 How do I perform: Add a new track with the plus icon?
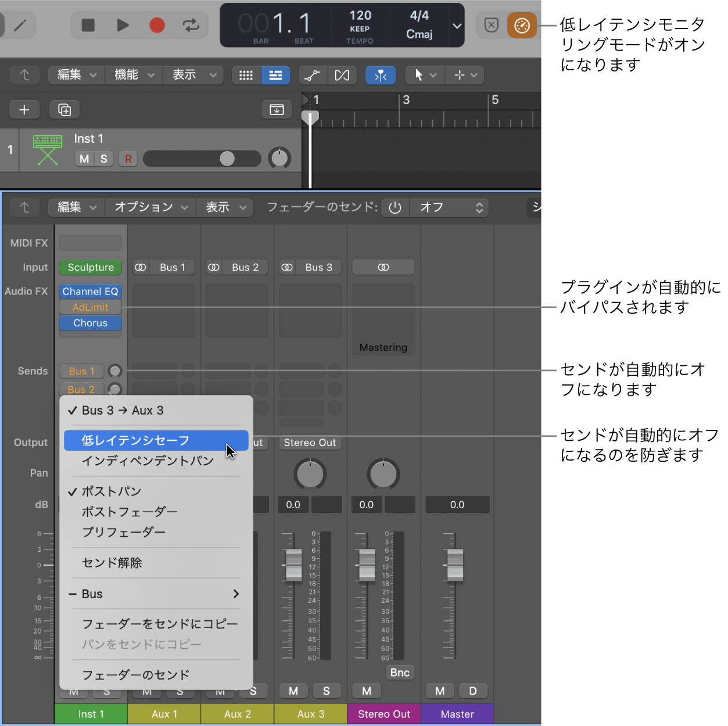click(x=24, y=109)
